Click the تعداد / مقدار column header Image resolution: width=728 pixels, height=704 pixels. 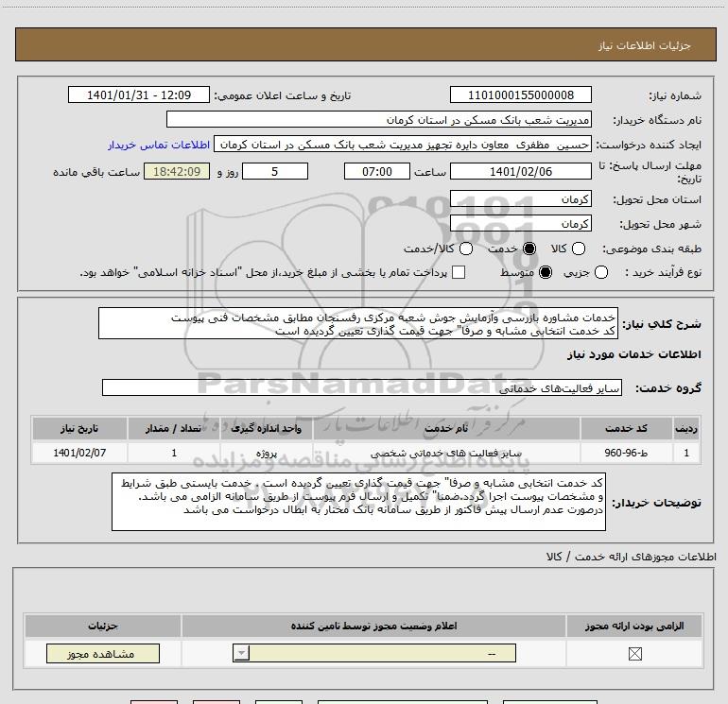coord(173,428)
